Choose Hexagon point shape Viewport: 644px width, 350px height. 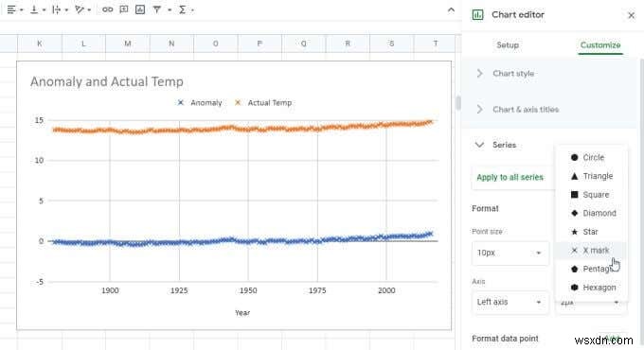pos(591,288)
